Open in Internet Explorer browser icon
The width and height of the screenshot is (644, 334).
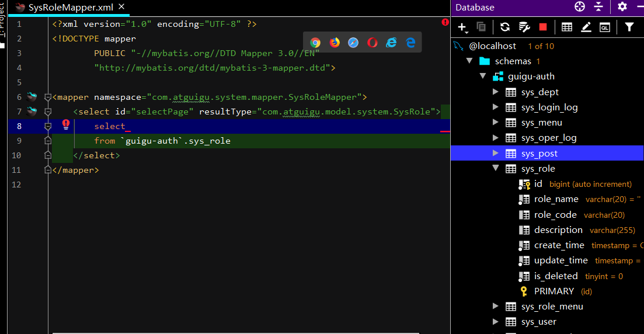point(391,42)
